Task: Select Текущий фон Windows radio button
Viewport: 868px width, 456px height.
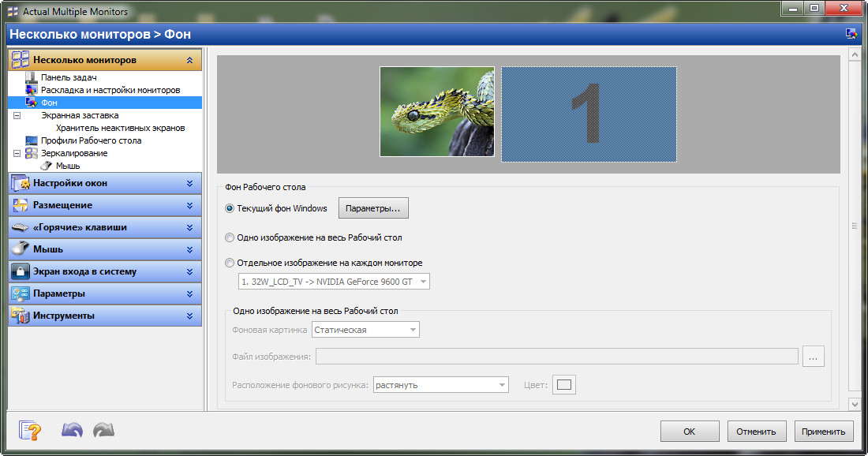Action: [229, 208]
